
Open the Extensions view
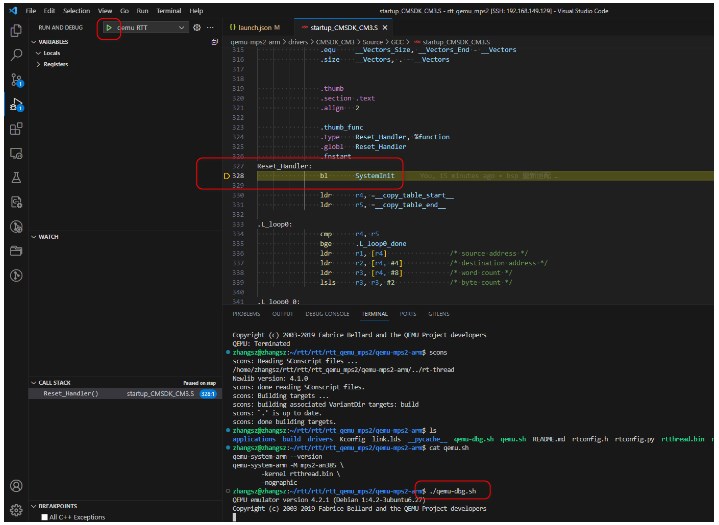coord(15,129)
